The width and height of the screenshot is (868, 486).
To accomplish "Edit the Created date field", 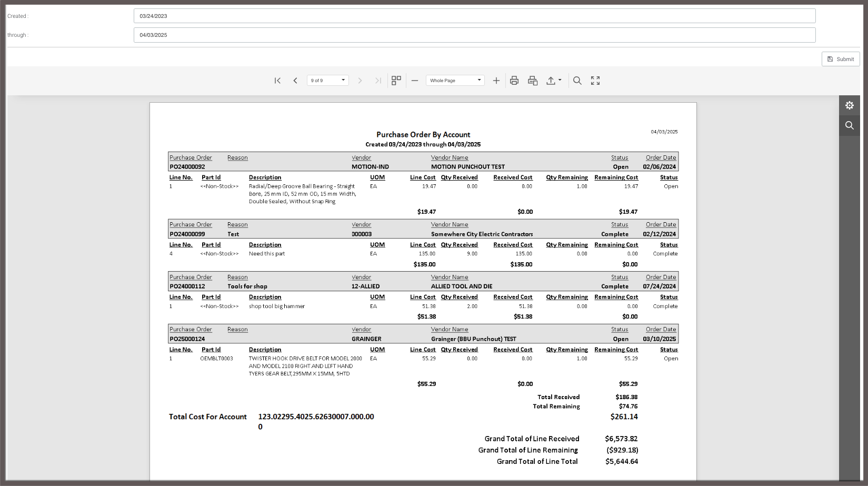I will (474, 16).
